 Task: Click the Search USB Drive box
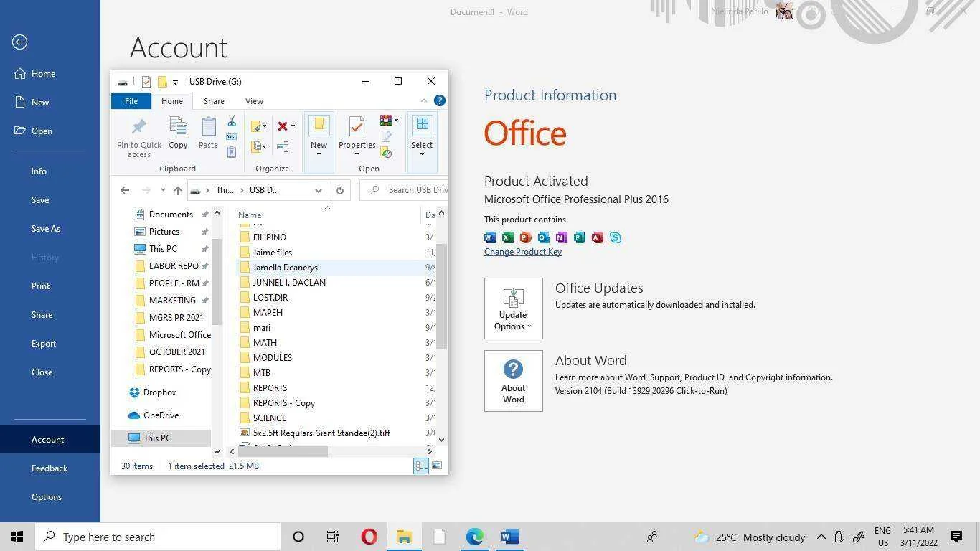coord(404,190)
